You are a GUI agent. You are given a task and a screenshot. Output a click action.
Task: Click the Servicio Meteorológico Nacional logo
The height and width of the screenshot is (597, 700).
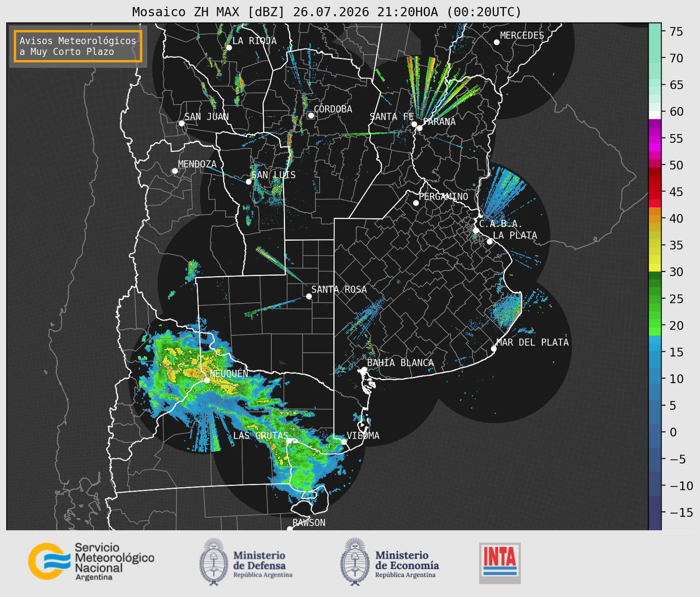tap(91, 562)
